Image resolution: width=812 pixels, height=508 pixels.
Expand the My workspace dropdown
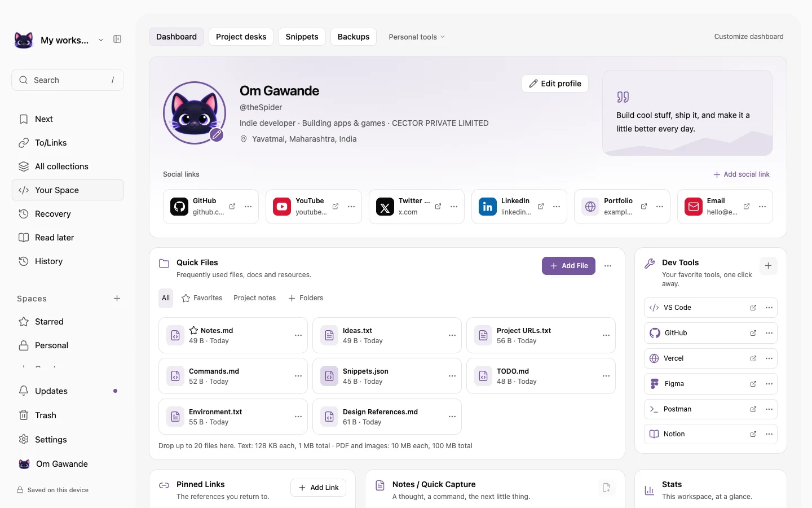coord(101,40)
